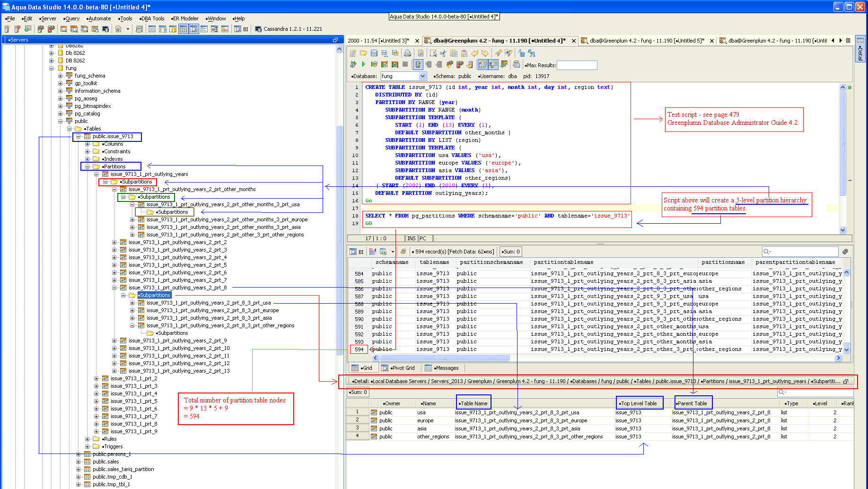Click the Table Name column header
Image resolution: width=868 pixels, height=489 pixels.
[473, 403]
